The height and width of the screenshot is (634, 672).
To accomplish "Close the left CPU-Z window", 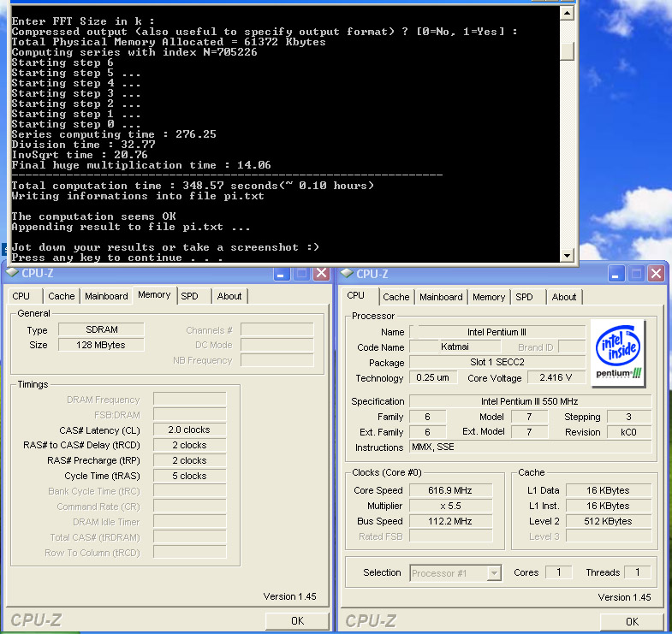I will (x=321, y=273).
